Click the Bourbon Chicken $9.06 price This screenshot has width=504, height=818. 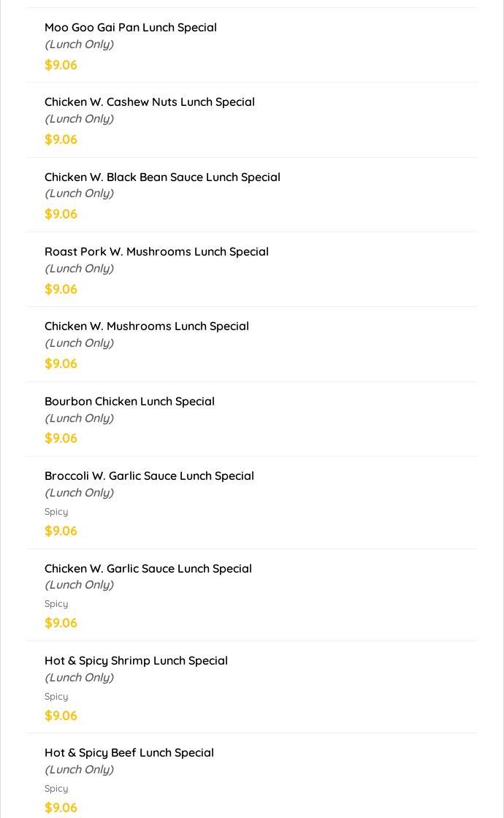[x=61, y=438]
